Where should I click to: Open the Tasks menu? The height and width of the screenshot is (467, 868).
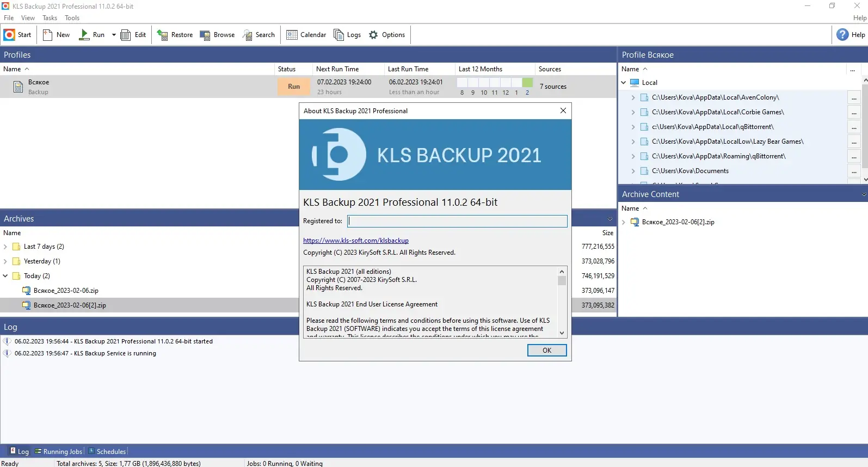(50, 18)
